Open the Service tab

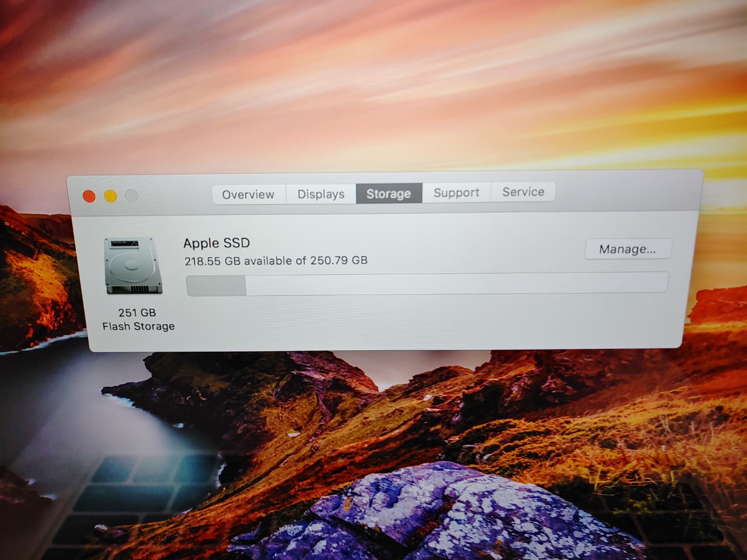click(523, 192)
